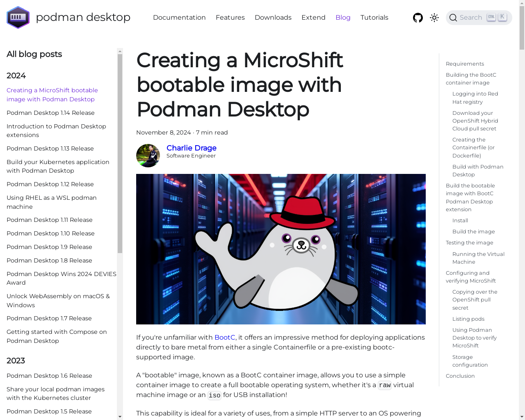Jump to Running the Virtual Machine
525x420 pixels.
point(478,258)
